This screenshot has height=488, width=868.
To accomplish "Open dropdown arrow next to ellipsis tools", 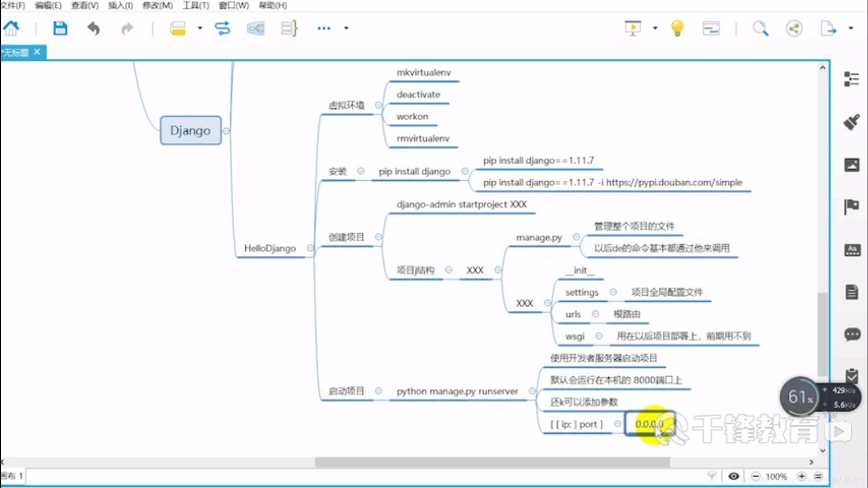I will (346, 28).
